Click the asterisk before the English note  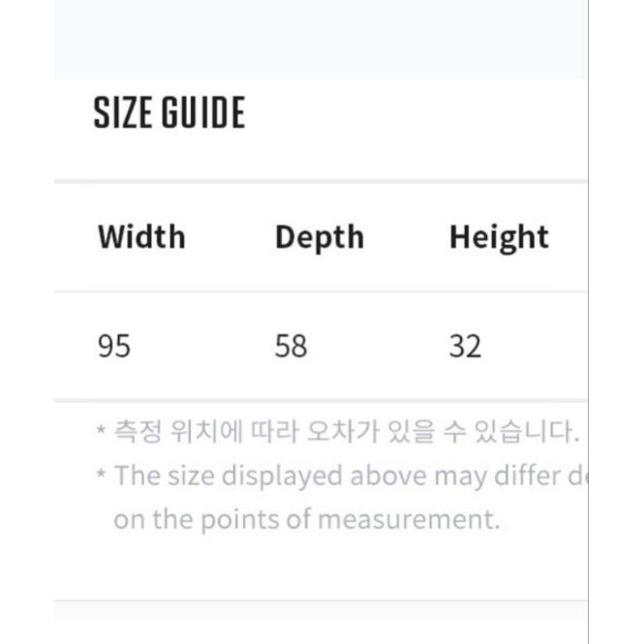(x=102, y=475)
